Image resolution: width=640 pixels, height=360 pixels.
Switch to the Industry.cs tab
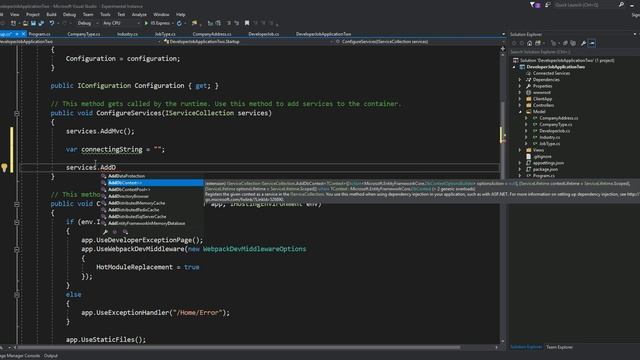[x=127, y=34]
